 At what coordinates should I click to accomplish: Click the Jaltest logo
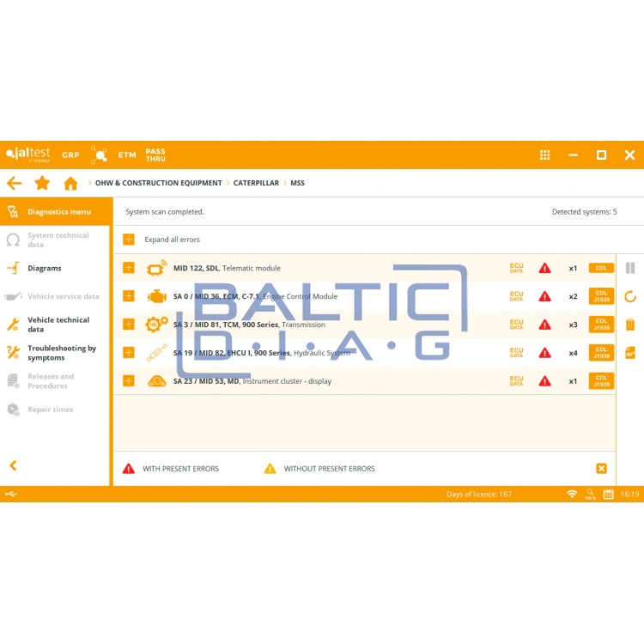28,155
